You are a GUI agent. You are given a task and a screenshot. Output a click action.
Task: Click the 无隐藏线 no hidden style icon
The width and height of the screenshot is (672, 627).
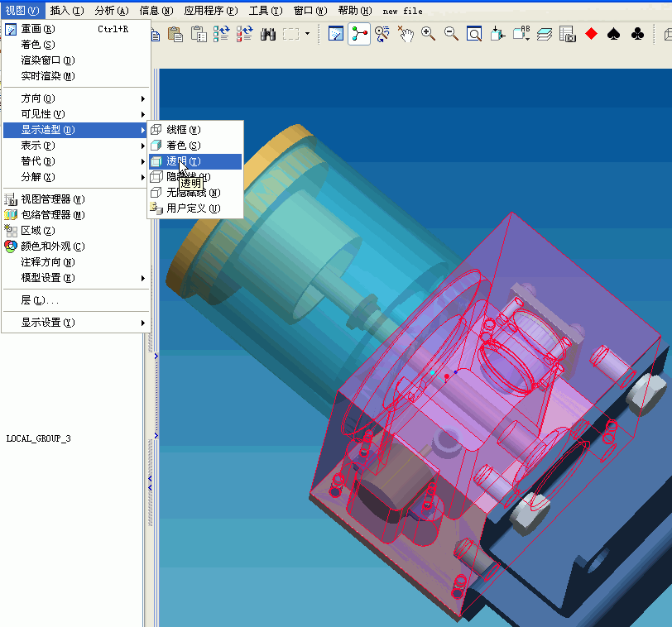(156, 192)
